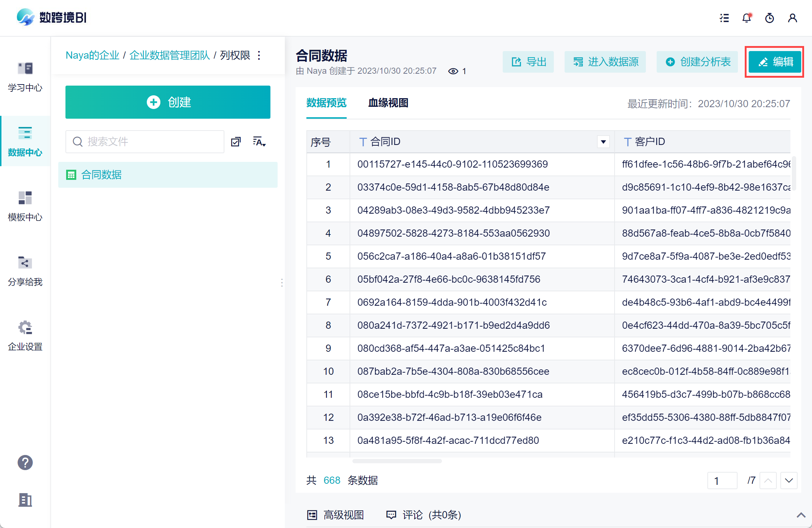Click the view count eye icon
The height and width of the screenshot is (528, 812).
tap(453, 71)
